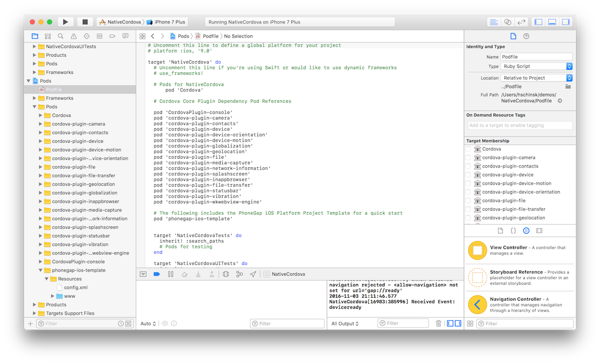Select config.xml in the navigator
Viewport: 600px width, 364px height.
tap(75, 288)
